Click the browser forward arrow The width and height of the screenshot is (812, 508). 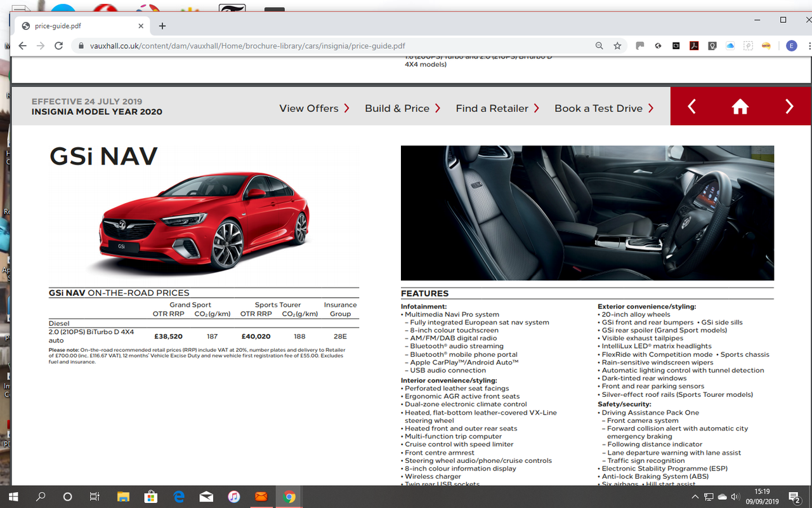[41, 46]
